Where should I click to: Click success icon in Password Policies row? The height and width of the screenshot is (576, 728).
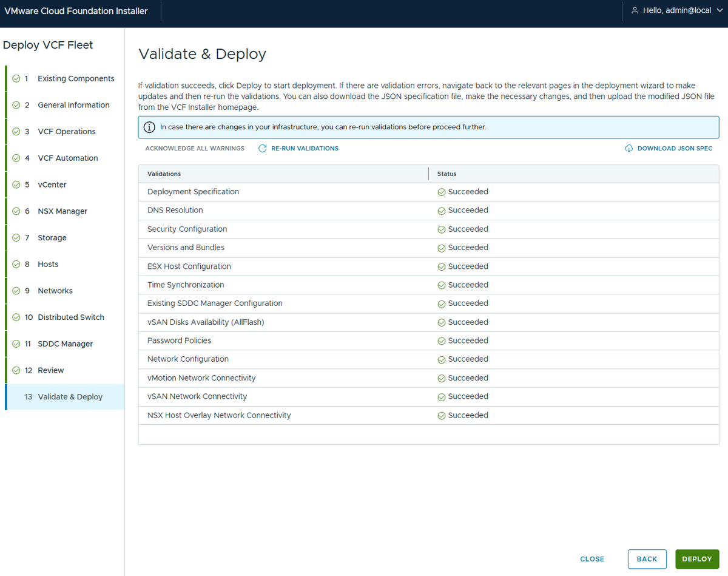click(442, 341)
